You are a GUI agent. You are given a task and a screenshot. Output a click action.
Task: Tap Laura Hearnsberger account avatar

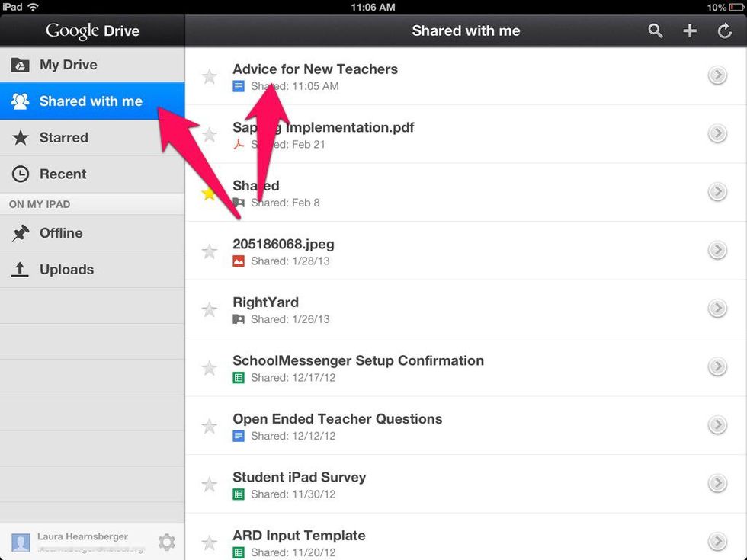click(x=21, y=542)
